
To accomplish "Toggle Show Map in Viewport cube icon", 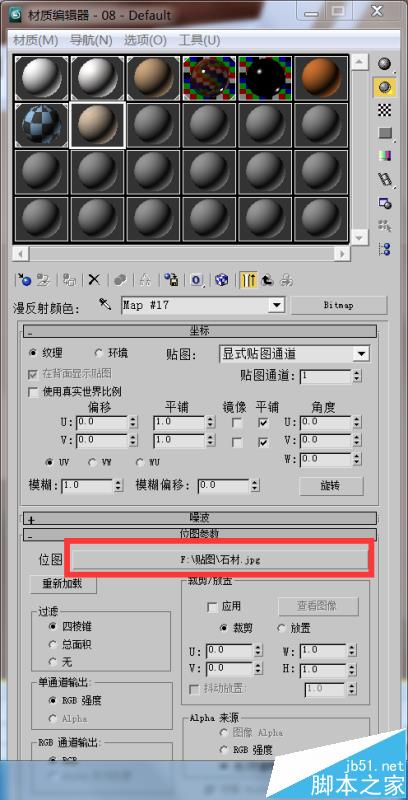I will pos(221,280).
